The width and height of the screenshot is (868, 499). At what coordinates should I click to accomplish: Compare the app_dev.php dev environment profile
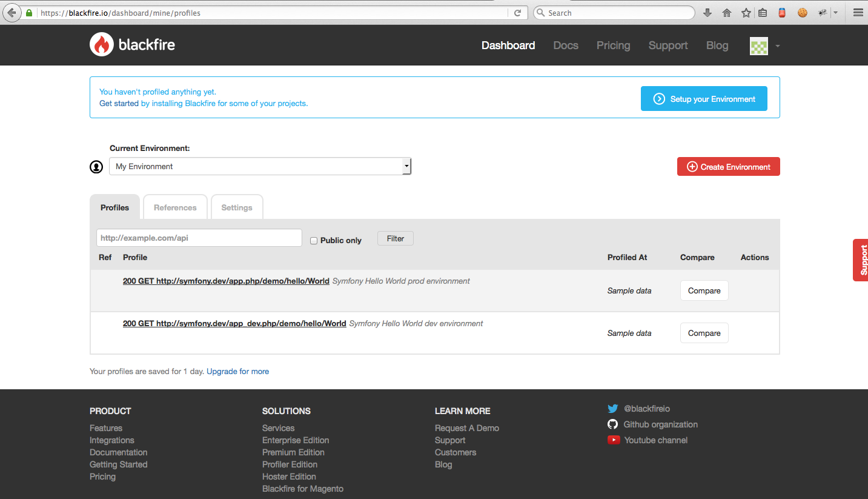(704, 333)
